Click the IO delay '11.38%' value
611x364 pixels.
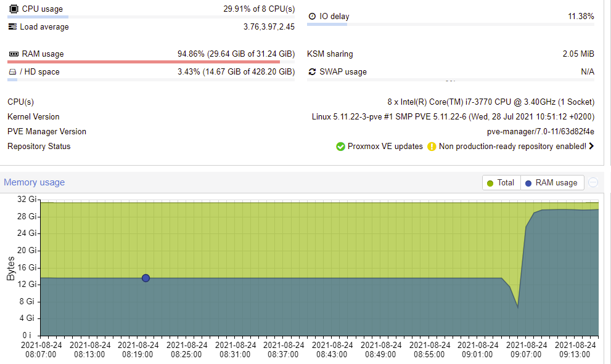[581, 17]
